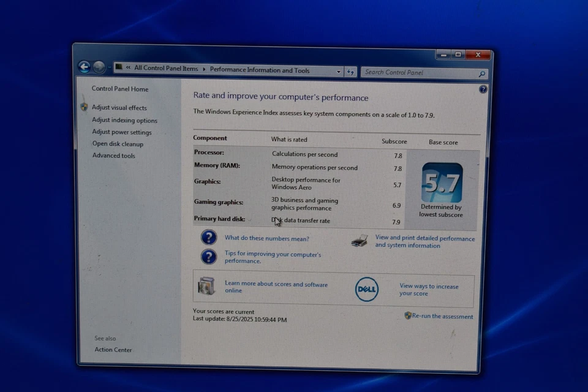Select the Gaming graphics subscore 6.9
588x392 pixels.
point(396,205)
